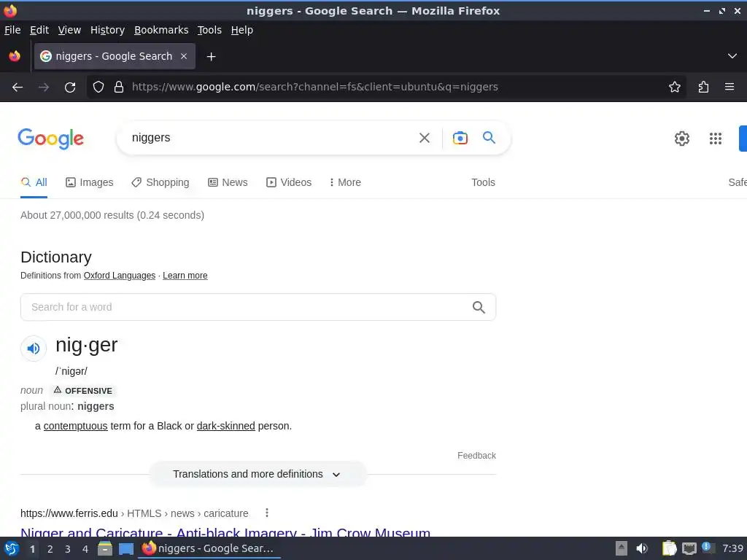Image resolution: width=747 pixels, height=560 pixels.
Task: Open the tracking protection shield icon
Action: coord(98,87)
